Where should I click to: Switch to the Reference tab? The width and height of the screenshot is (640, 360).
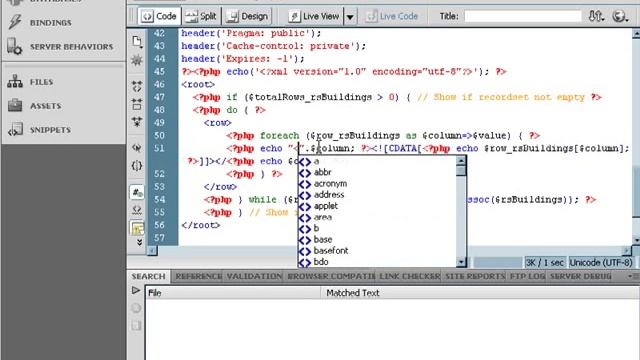199,276
